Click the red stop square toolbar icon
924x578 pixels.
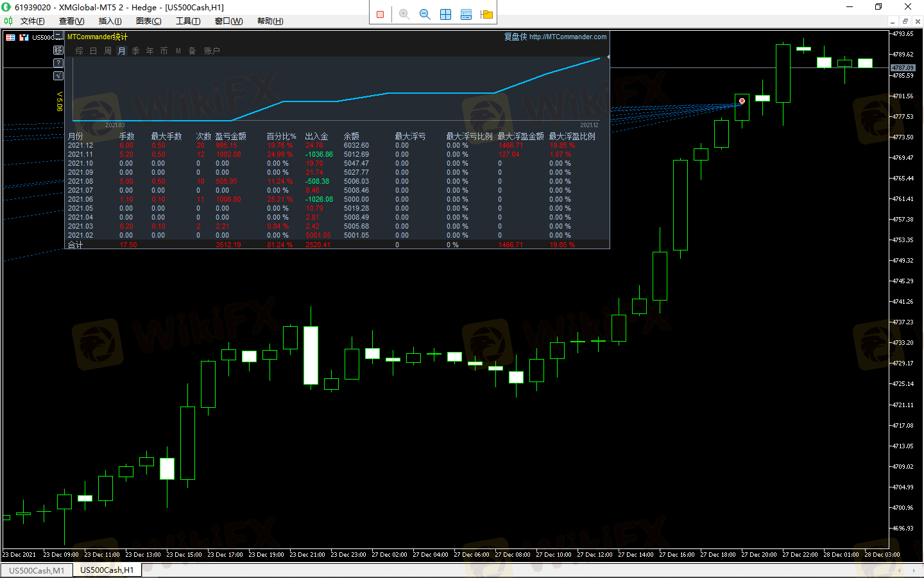click(x=381, y=14)
